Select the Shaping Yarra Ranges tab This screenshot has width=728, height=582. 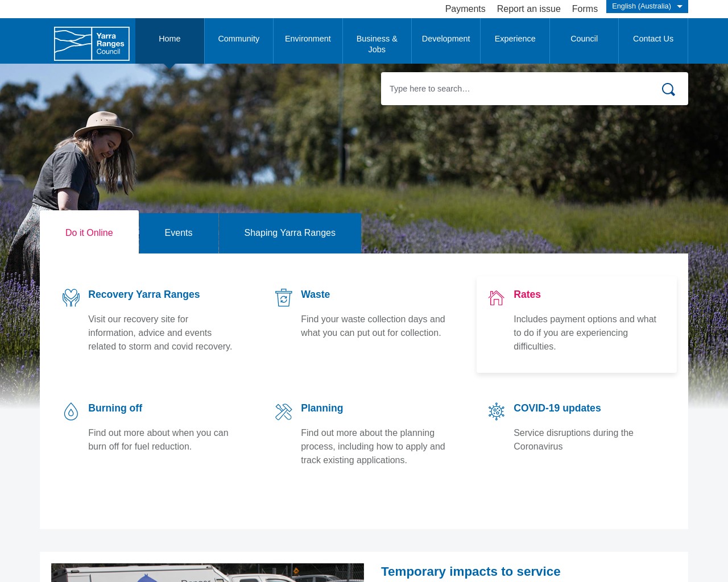pos(289,232)
